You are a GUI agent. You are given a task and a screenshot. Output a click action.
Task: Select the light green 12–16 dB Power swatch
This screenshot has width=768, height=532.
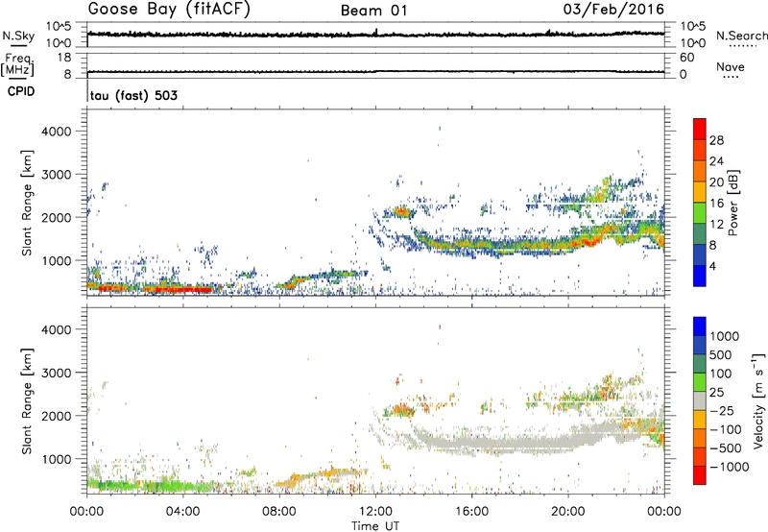tap(700, 213)
